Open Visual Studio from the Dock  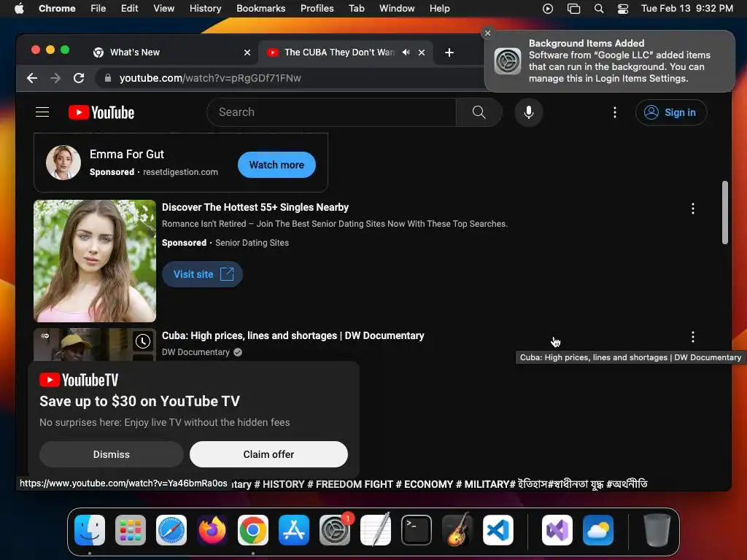557,530
